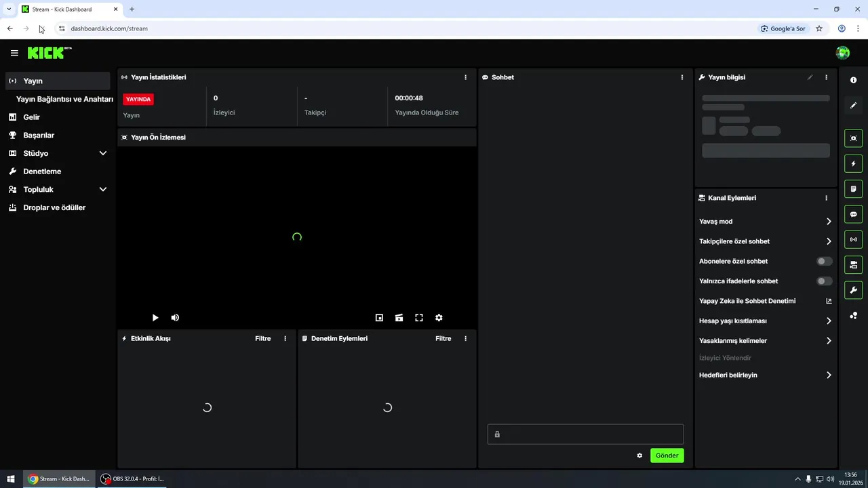The height and width of the screenshot is (488, 868).
Task: Toggle the broadcast stats icon in right sidebar
Action: tap(853, 239)
